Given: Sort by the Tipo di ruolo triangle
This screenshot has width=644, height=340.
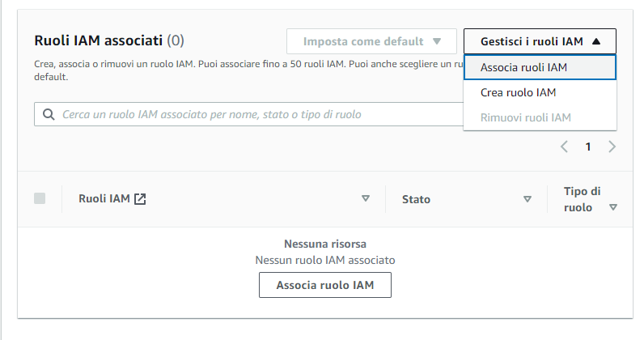Looking at the screenshot, I should coord(613,207).
